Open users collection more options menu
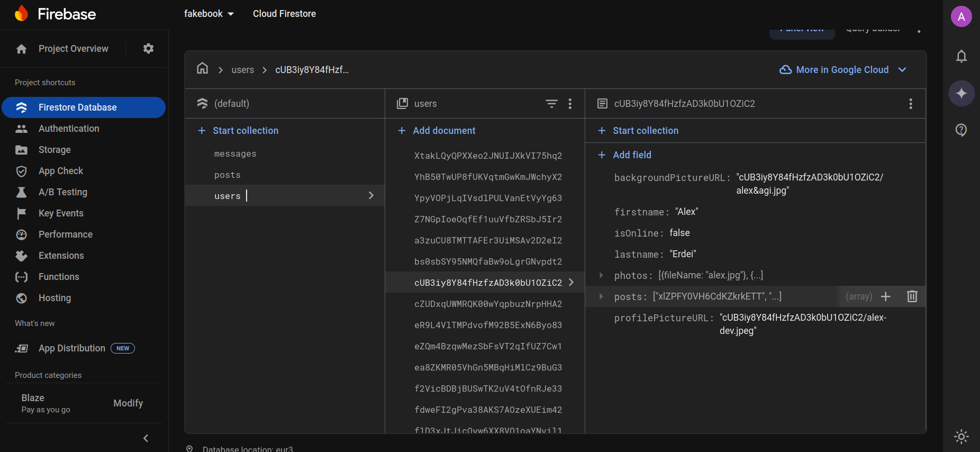Image resolution: width=980 pixels, height=452 pixels. 570,104
